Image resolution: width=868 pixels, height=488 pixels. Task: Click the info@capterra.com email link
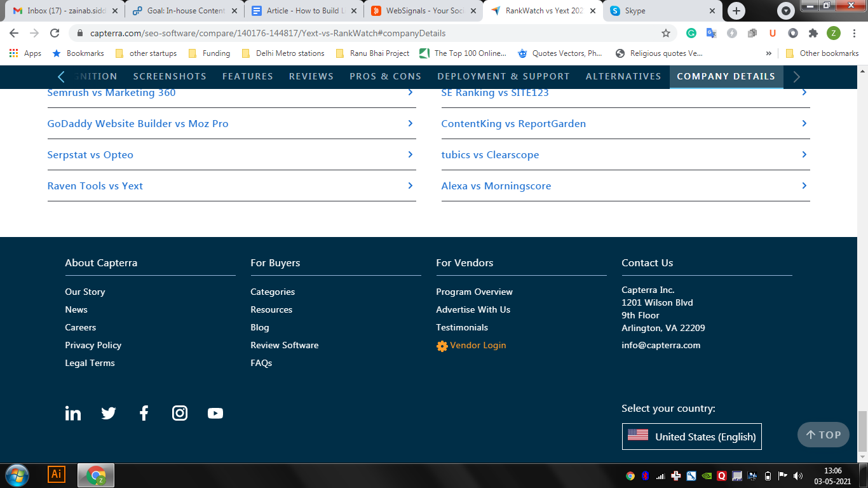click(661, 345)
